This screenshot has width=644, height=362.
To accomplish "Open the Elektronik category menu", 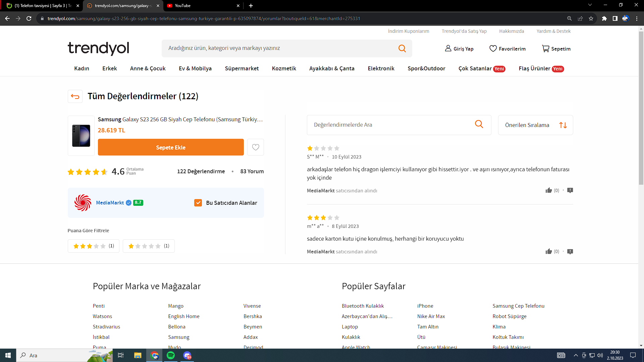I will [x=381, y=68].
